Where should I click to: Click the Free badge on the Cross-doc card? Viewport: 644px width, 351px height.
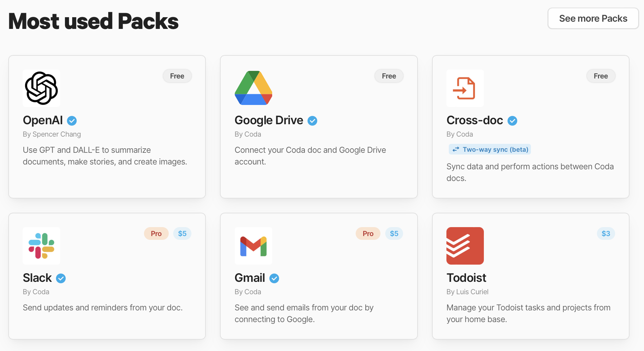click(601, 76)
